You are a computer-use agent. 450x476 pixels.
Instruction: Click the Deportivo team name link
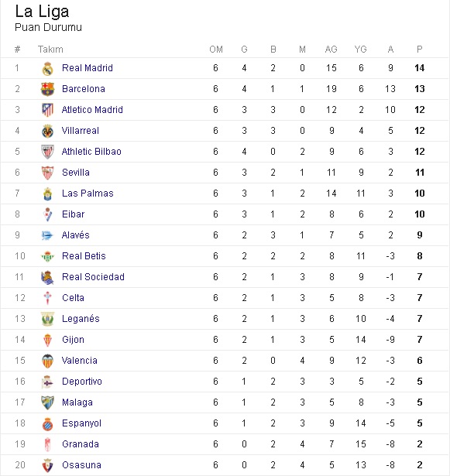tap(82, 382)
